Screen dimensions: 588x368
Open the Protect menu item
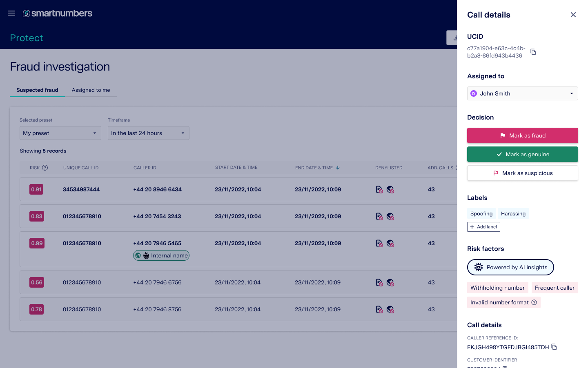coord(26,38)
